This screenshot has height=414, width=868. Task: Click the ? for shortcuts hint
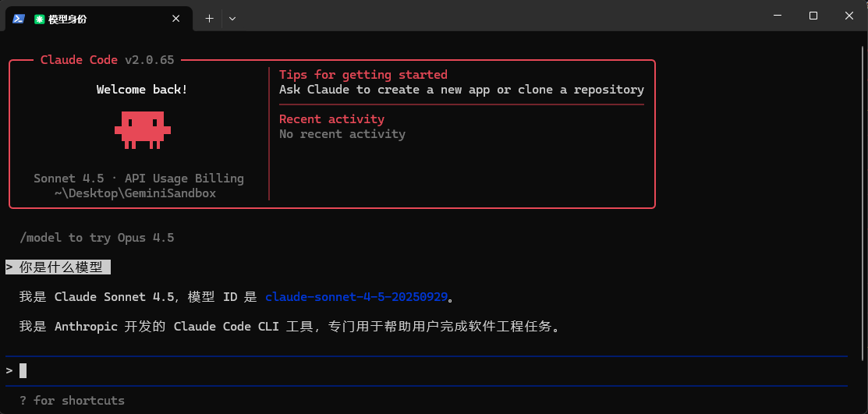tap(72, 400)
